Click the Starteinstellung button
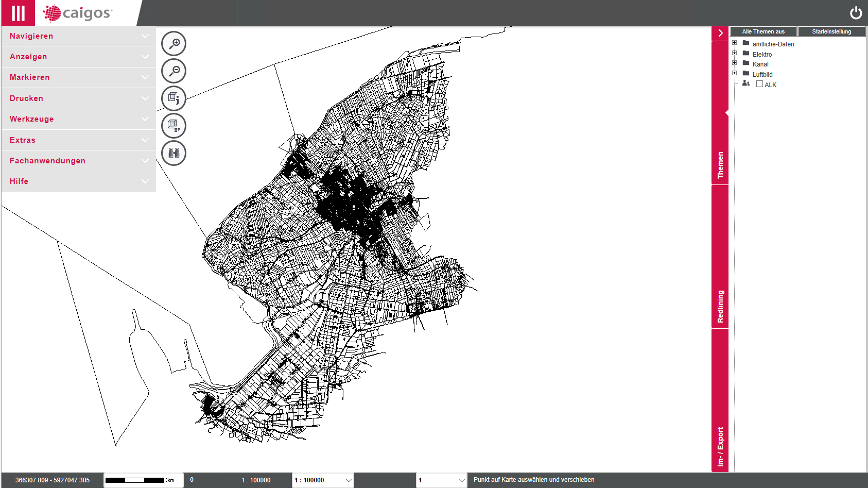The height and width of the screenshot is (488, 868). [831, 31]
